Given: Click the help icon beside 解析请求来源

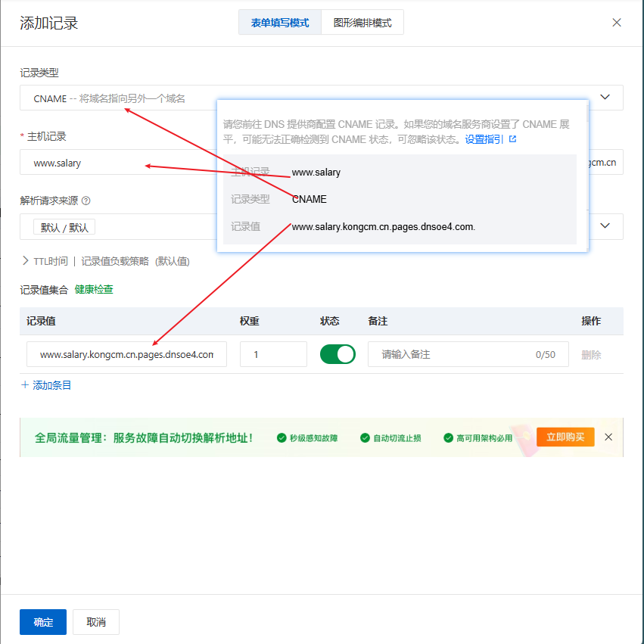Looking at the screenshot, I should pos(86,201).
